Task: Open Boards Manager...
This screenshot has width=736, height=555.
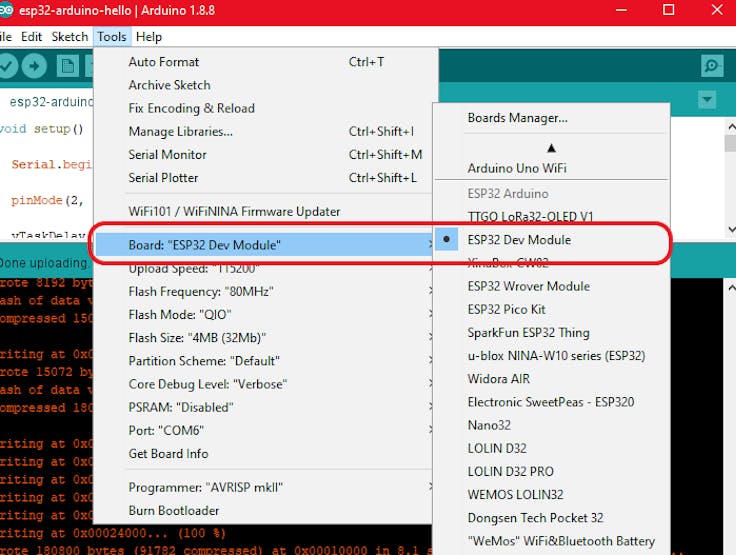Action: 552,118
